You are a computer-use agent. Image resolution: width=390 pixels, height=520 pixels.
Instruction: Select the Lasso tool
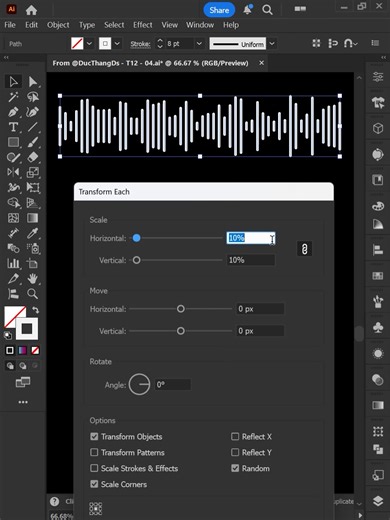point(32,97)
